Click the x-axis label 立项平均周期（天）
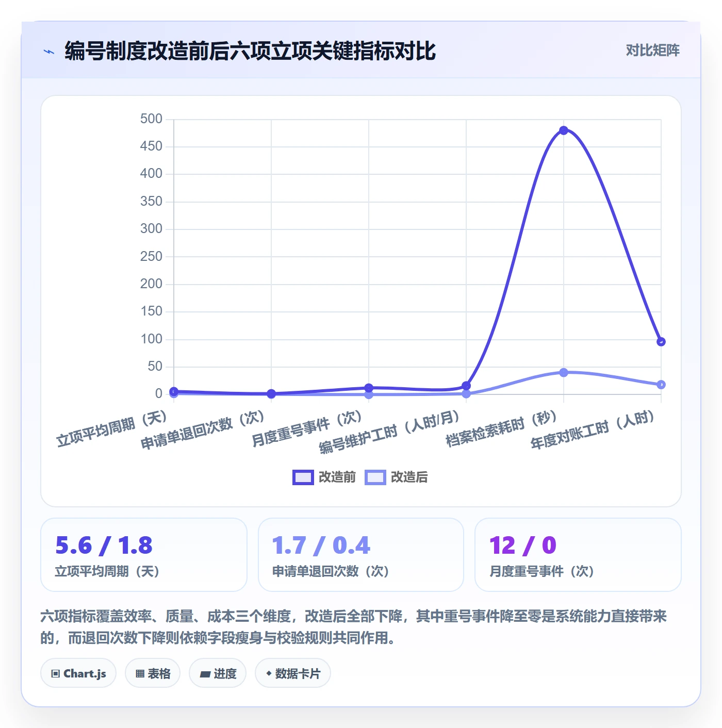 point(112,428)
